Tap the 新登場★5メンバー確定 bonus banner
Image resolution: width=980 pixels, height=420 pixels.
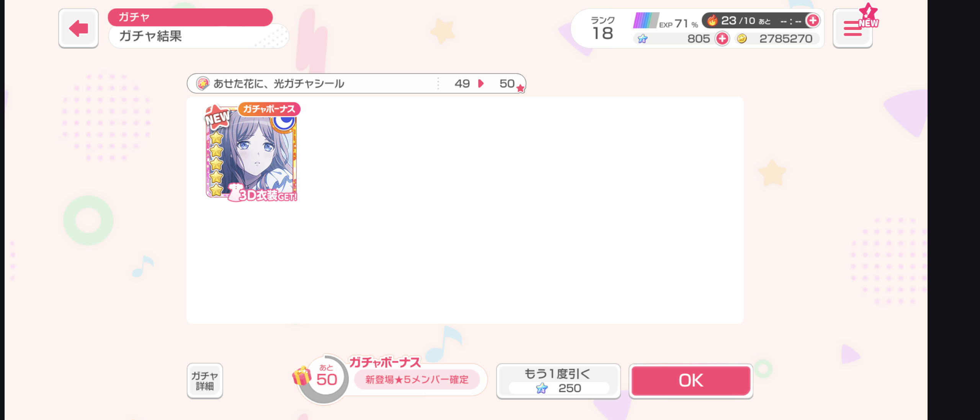(x=417, y=380)
